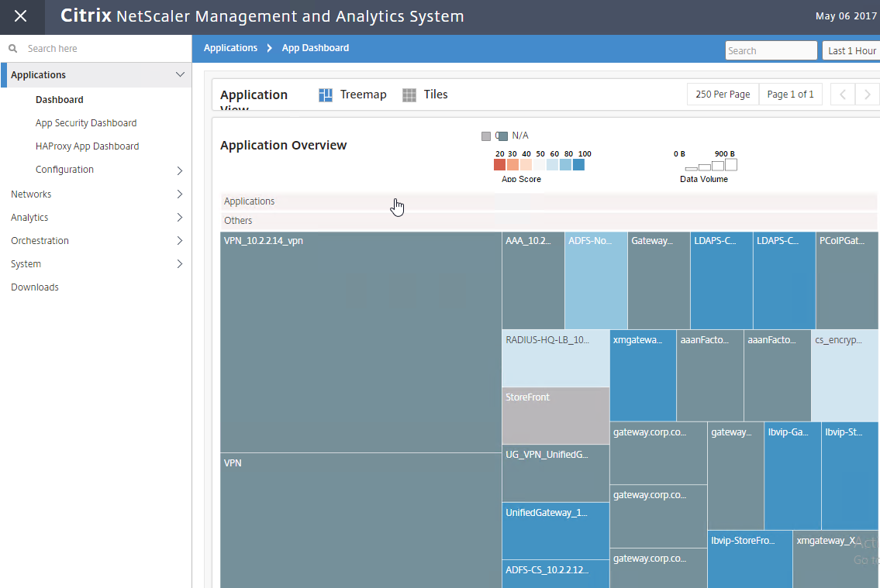Image resolution: width=880 pixels, height=588 pixels.
Task: Click the magnifier icon beside Search here
Action: coord(13,49)
